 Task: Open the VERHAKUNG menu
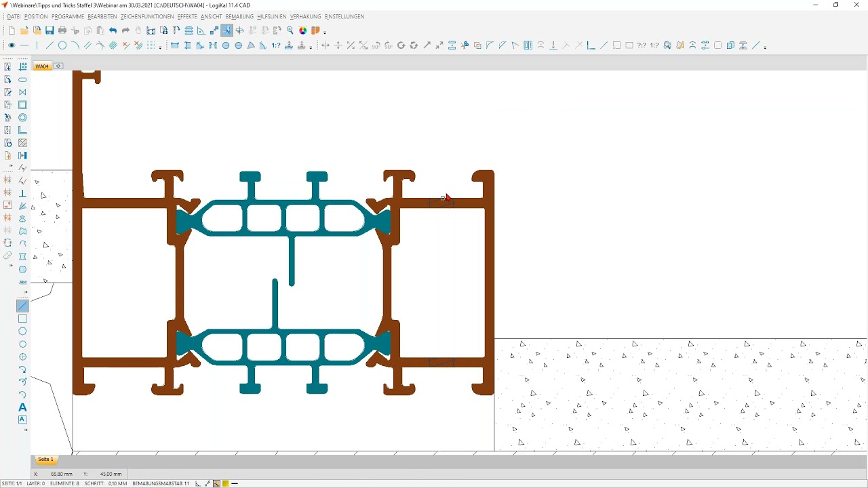[305, 16]
